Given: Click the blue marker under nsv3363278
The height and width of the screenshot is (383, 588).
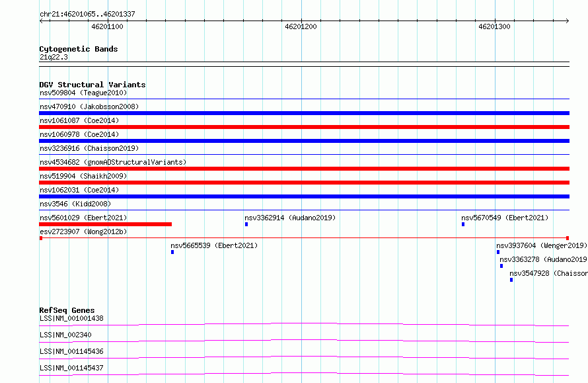Looking at the screenshot, I should (x=501, y=266).
